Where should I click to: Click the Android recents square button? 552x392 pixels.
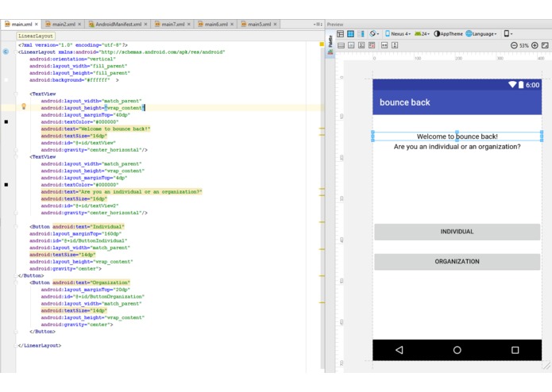(x=515, y=350)
